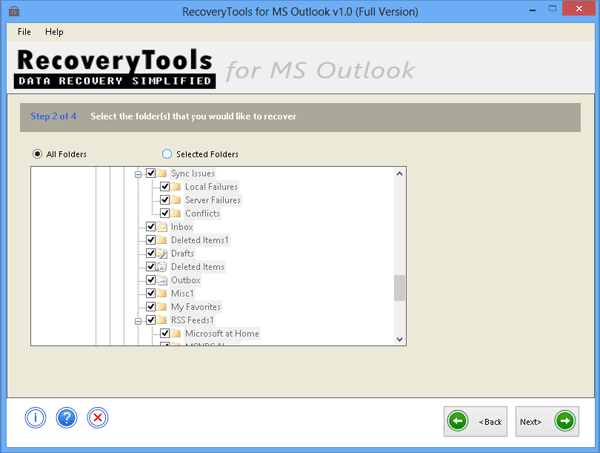600x453 pixels.
Task: Go back with the <Back button
Action: click(476, 421)
